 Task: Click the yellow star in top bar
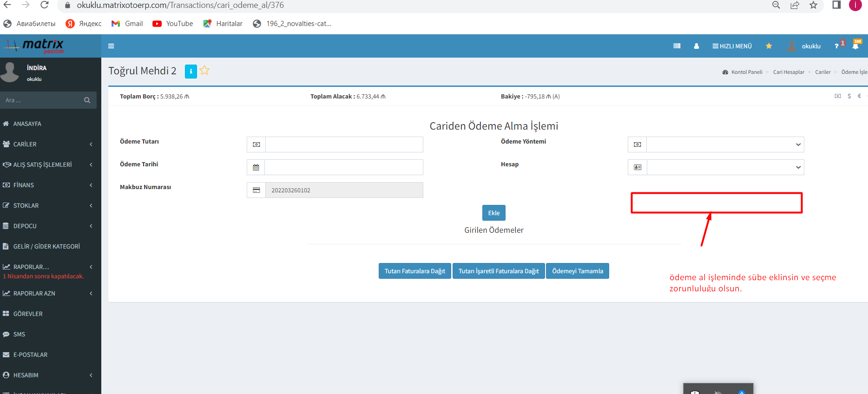click(769, 46)
